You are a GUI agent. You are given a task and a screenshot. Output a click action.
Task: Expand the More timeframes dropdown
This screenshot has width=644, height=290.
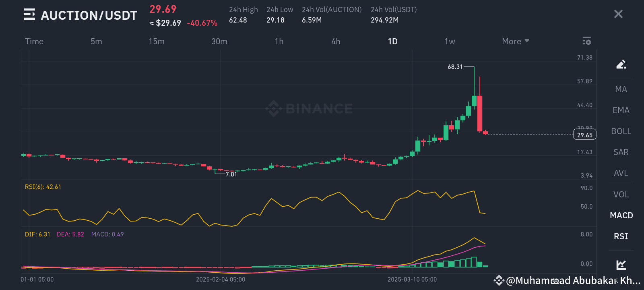coord(516,41)
